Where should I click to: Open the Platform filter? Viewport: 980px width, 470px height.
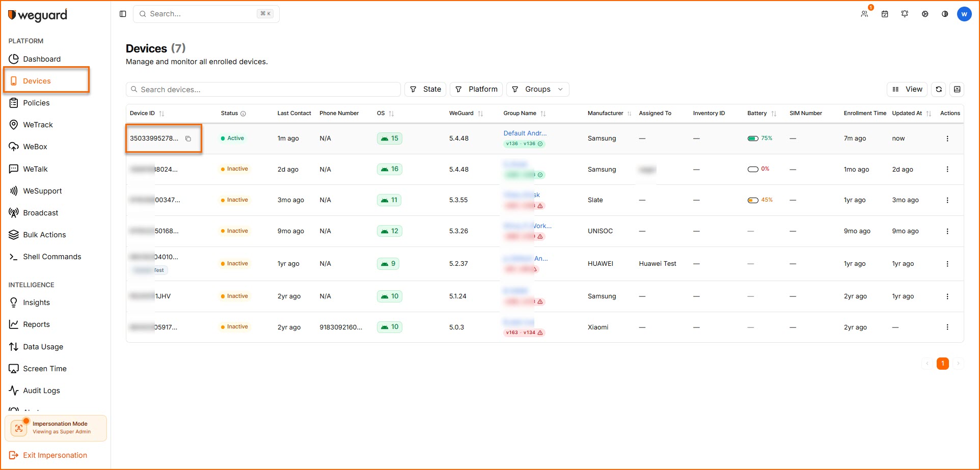click(476, 89)
